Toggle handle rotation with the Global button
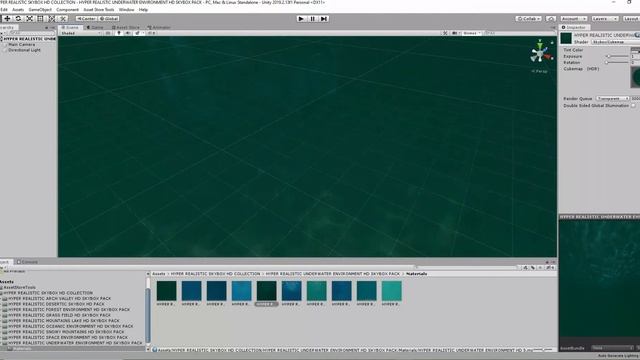 (x=109, y=19)
